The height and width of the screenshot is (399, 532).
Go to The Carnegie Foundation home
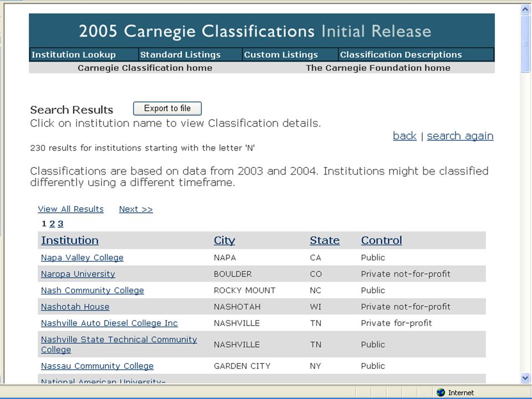pos(378,68)
